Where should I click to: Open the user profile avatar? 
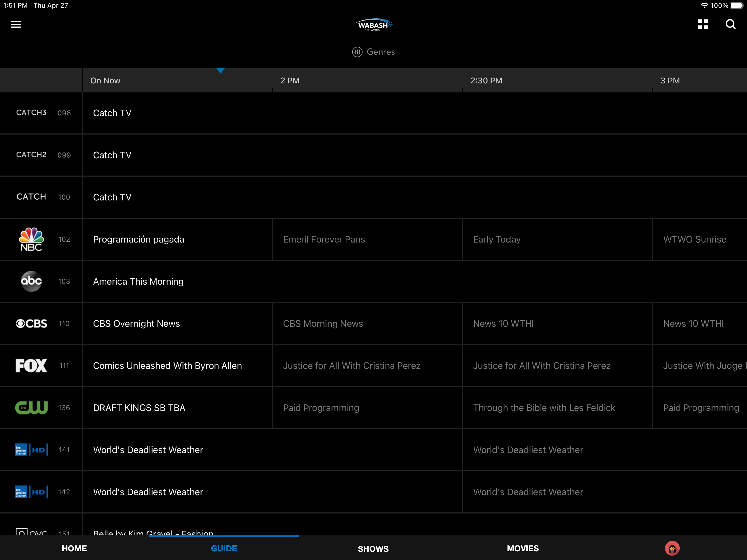(672, 548)
